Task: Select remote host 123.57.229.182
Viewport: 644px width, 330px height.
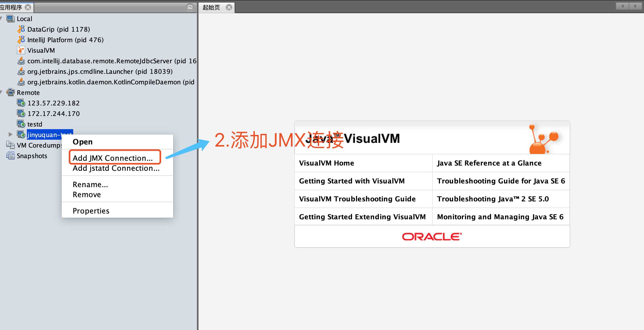Action: [53, 103]
